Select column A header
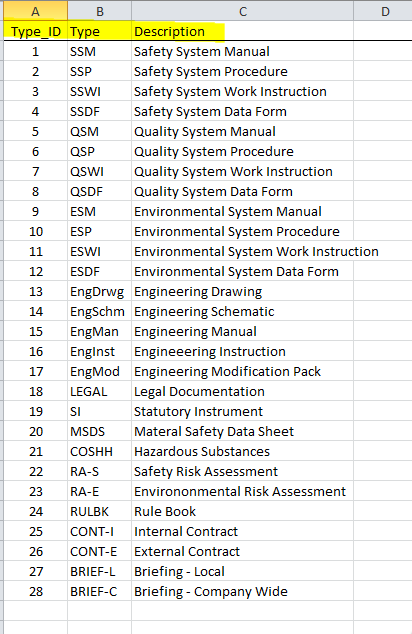 tap(36, 11)
